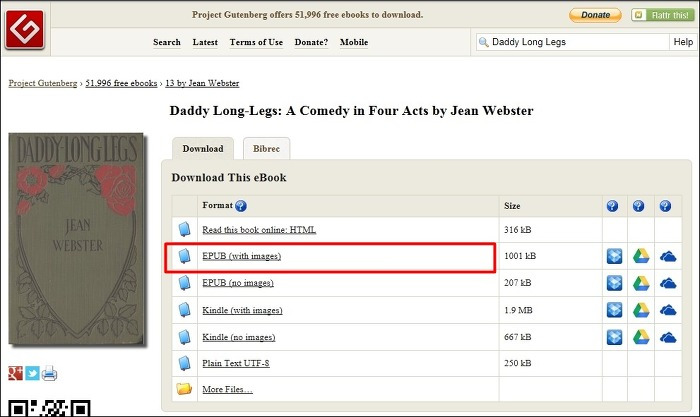
Task: Save EPUB (with images) to Dropbox
Action: point(614,256)
